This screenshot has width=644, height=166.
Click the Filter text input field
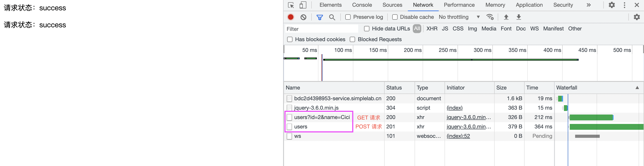coord(322,29)
